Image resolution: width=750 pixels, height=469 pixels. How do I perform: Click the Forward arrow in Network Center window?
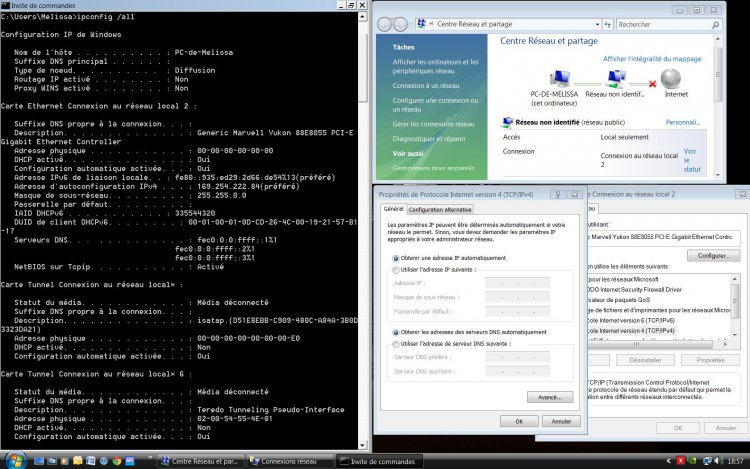coord(400,24)
